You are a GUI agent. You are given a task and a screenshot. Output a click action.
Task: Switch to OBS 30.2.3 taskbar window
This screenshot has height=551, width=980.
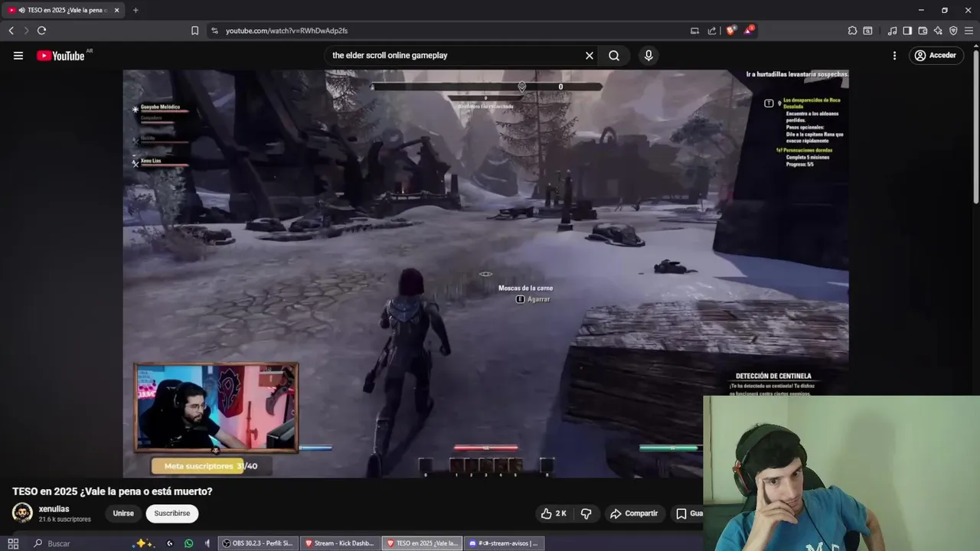[258, 543]
